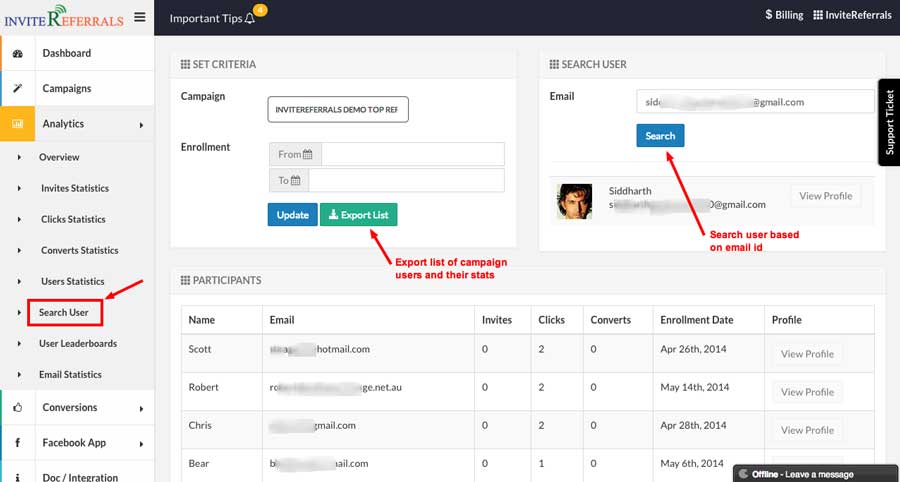Click the Enrollment From date field
The width and height of the screenshot is (900, 482).
click(x=413, y=154)
